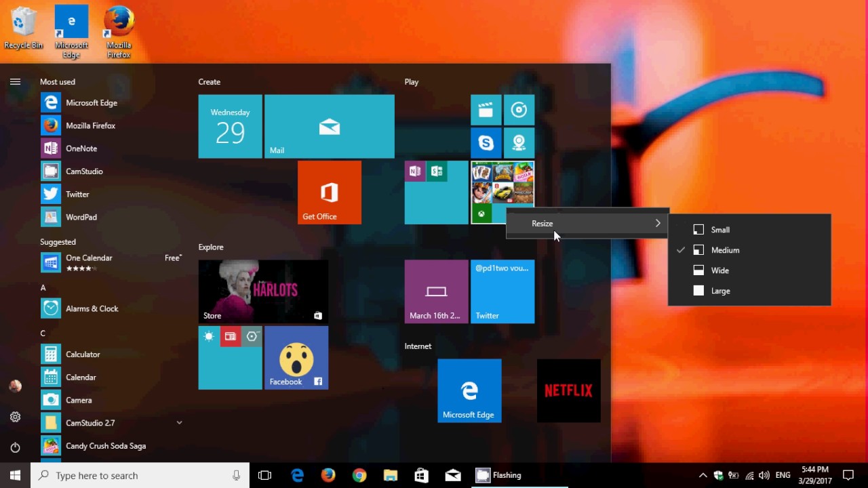Viewport: 868px width, 488px height.
Task: Expand the Start menu hamburger
Action: [15, 82]
